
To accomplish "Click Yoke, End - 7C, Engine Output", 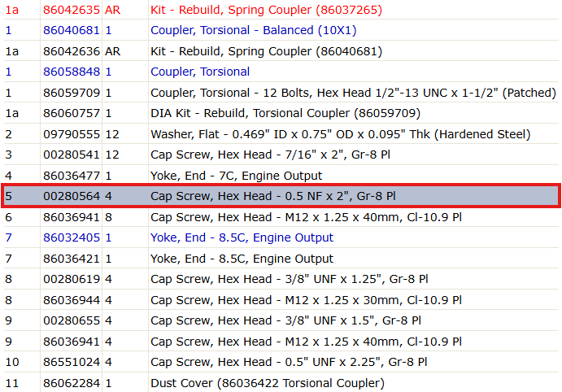I will pyautogui.click(x=236, y=176).
